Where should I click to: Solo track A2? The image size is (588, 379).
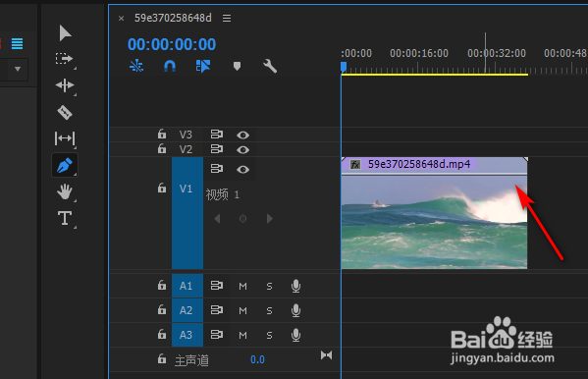[x=269, y=310]
